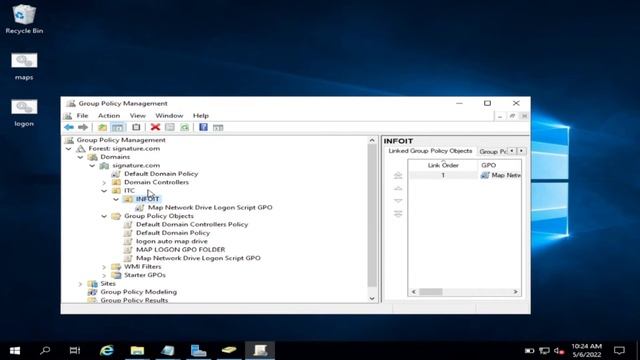Click the tab strip scroll-right arrow
The height and width of the screenshot is (360, 640).
[521, 151]
